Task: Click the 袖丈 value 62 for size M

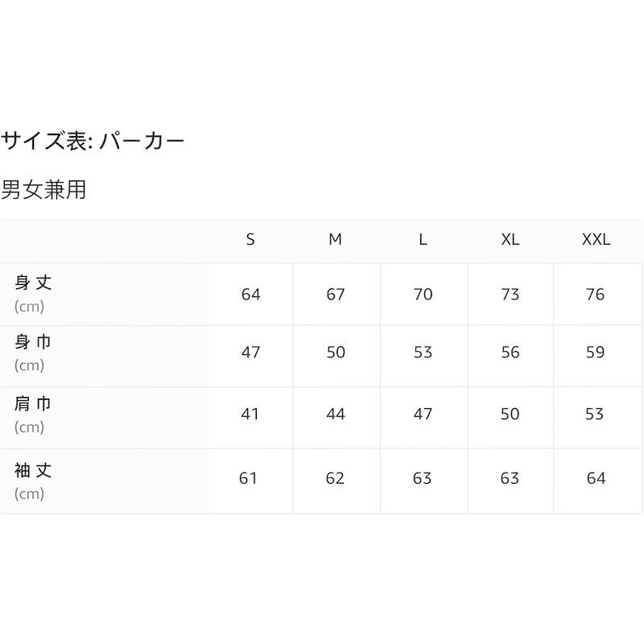Action: coord(336,479)
